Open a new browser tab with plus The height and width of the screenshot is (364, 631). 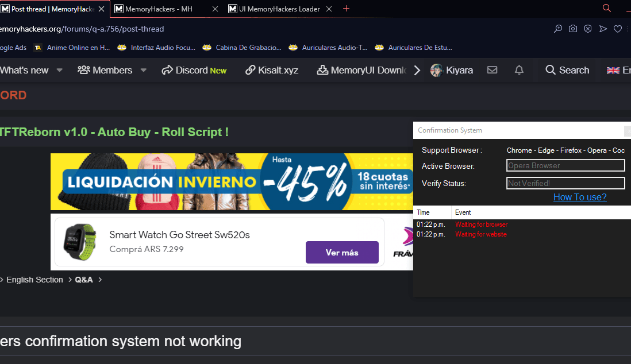coord(346,9)
